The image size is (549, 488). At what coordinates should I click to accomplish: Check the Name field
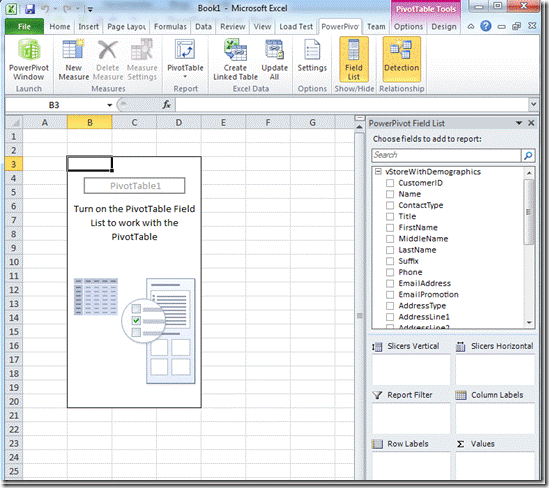pyautogui.click(x=390, y=194)
